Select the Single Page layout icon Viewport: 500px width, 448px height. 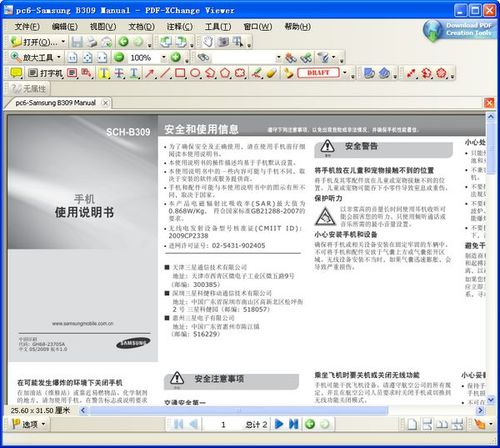click(x=412, y=424)
